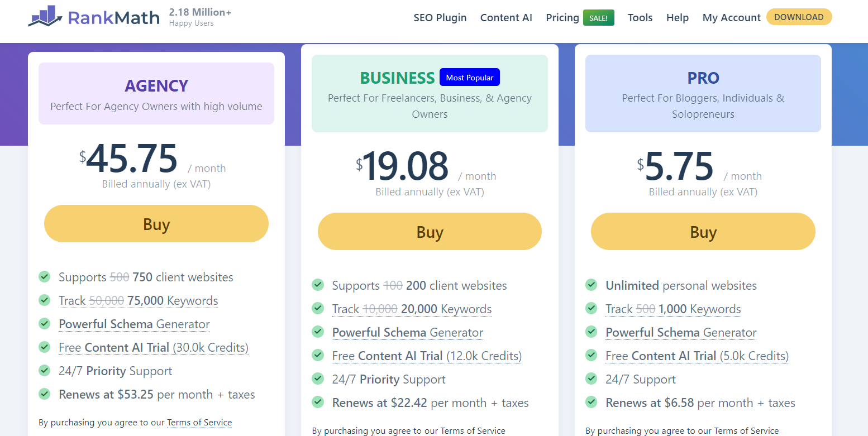
Task: Click checkmark beside 'Unlimited personal websites'
Action: coord(592,285)
